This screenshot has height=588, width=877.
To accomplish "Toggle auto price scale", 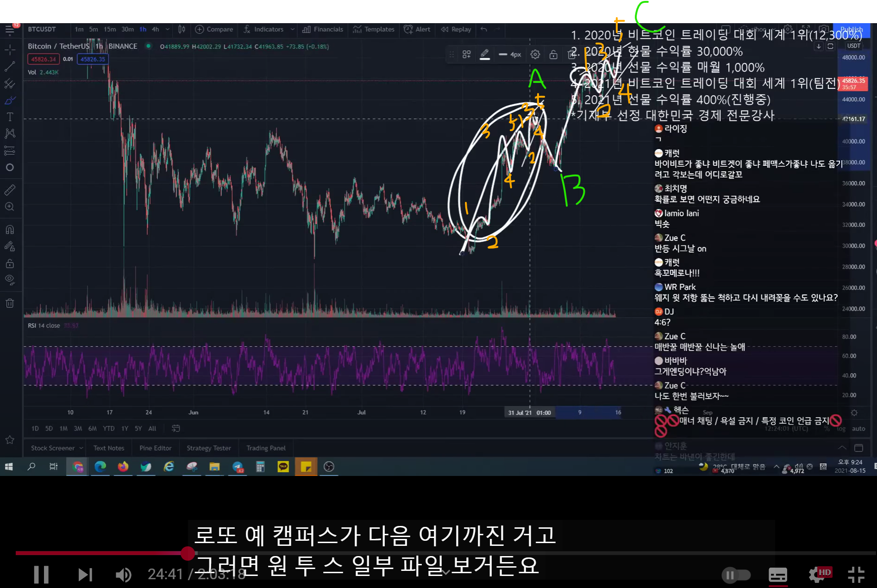I will click(858, 429).
